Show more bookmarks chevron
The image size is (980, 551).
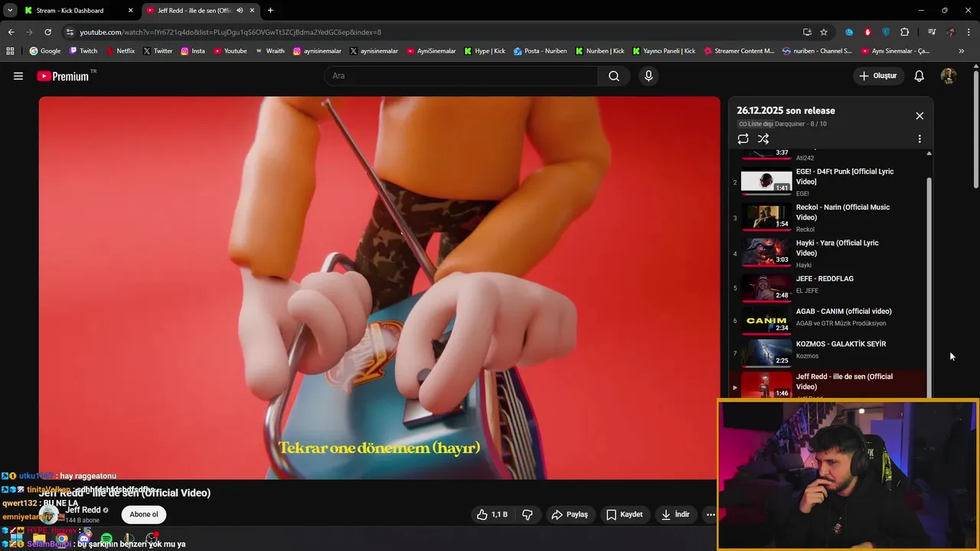coord(962,51)
